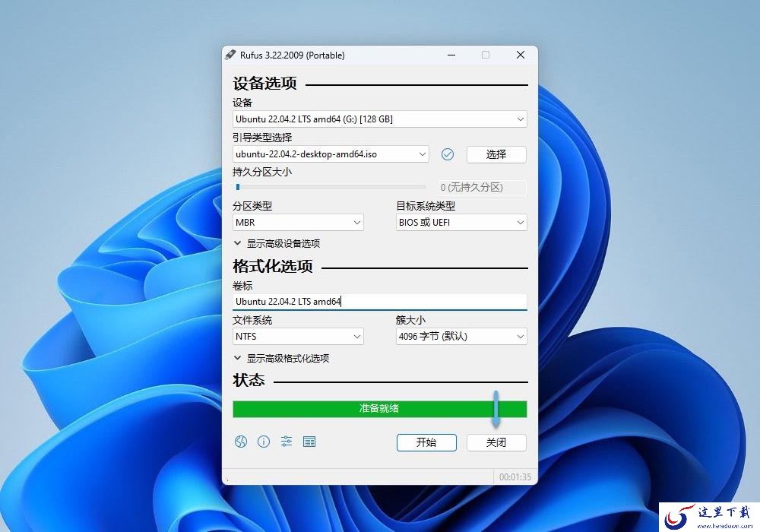760x532 pixels.
Task: Show the log window icon
Action: 309,442
